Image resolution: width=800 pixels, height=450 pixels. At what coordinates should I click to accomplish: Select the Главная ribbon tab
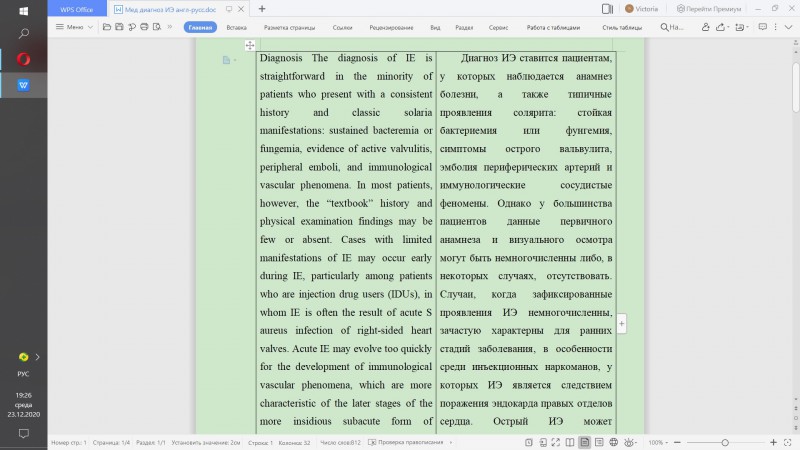pos(200,28)
